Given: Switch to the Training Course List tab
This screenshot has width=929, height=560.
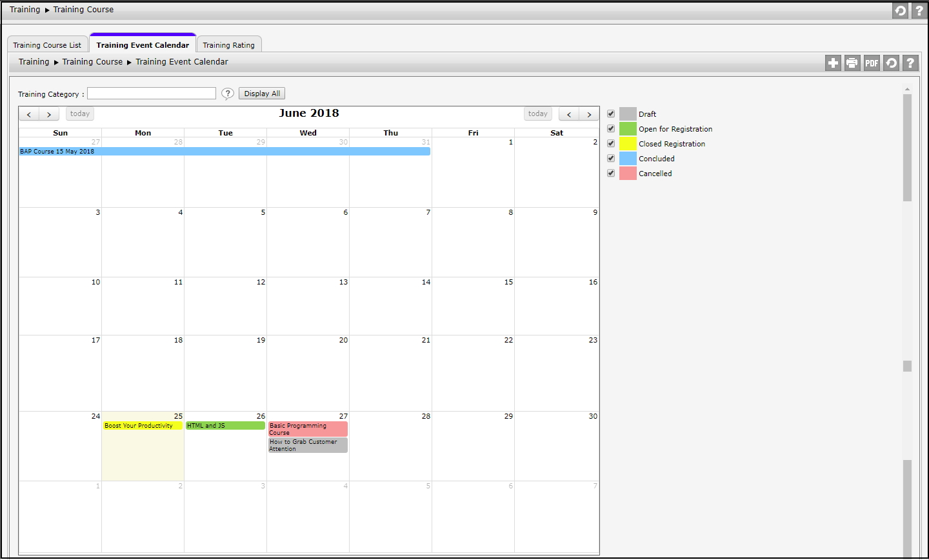Looking at the screenshot, I should tap(47, 44).
